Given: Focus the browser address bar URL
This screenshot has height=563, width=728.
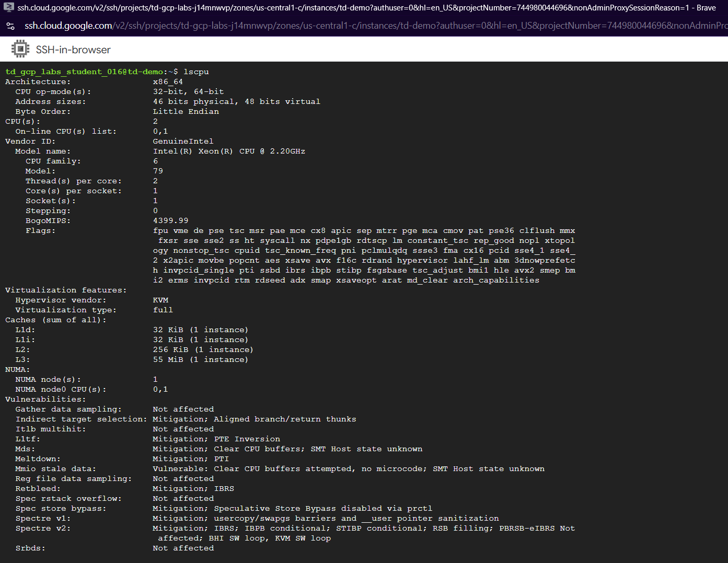Looking at the screenshot, I should (x=366, y=26).
